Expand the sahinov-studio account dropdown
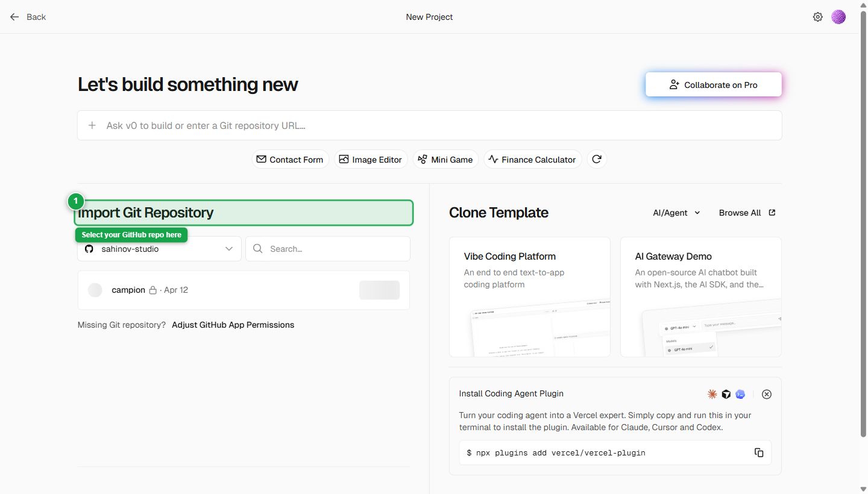868x494 pixels. (x=159, y=249)
